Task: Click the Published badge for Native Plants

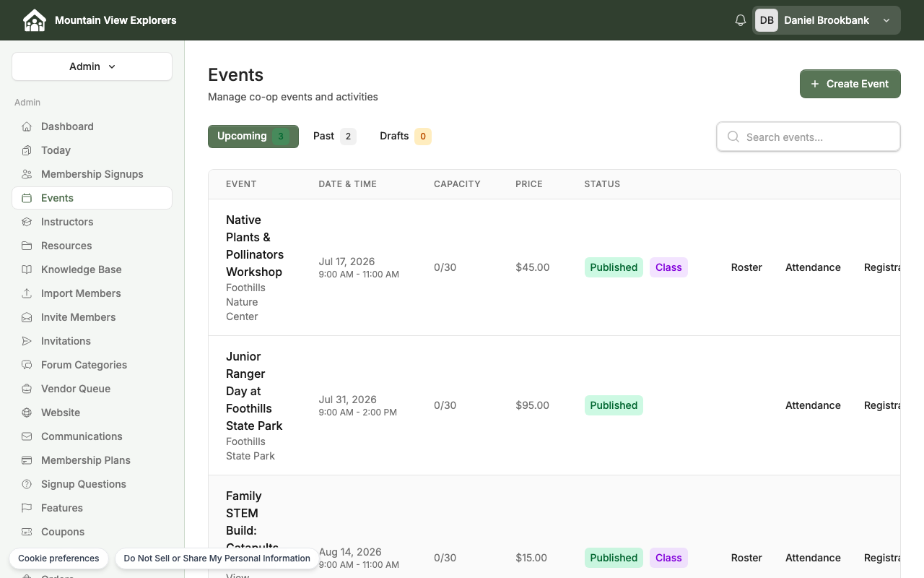Action: [614, 267]
